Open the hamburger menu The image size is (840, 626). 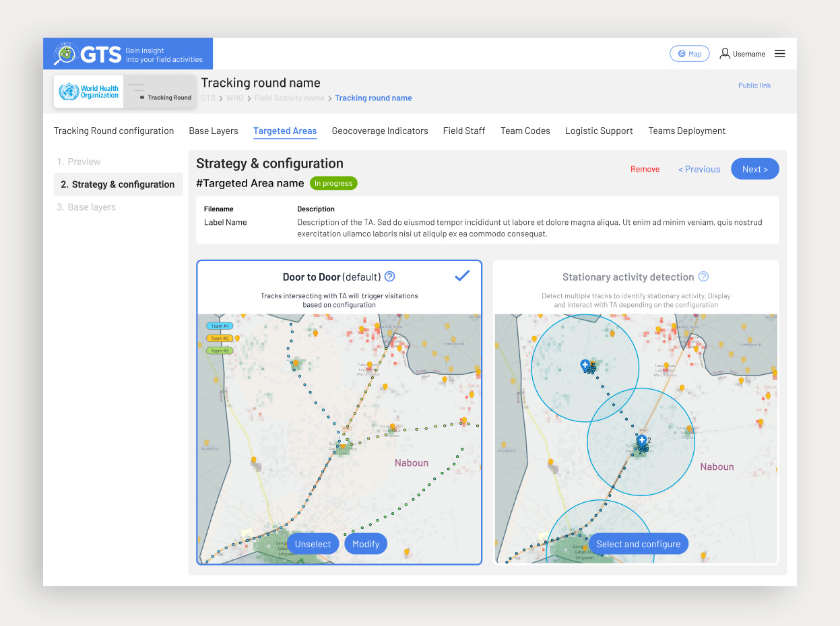click(779, 54)
